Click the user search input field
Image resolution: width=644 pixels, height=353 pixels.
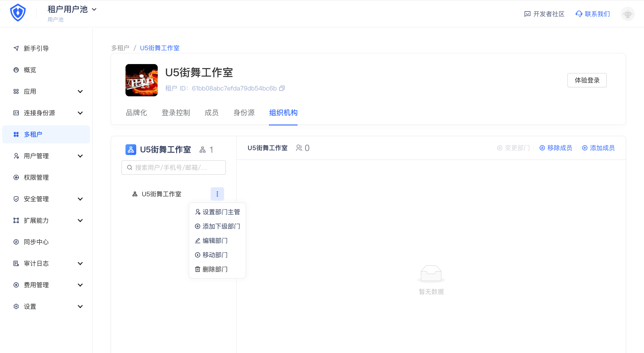tap(173, 167)
